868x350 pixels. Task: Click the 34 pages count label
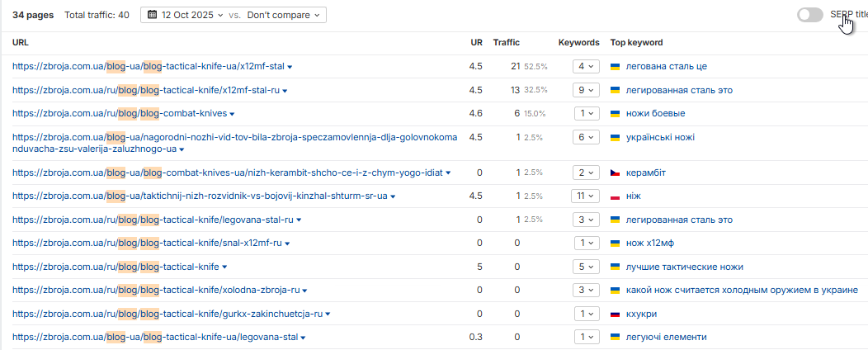[x=33, y=15]
